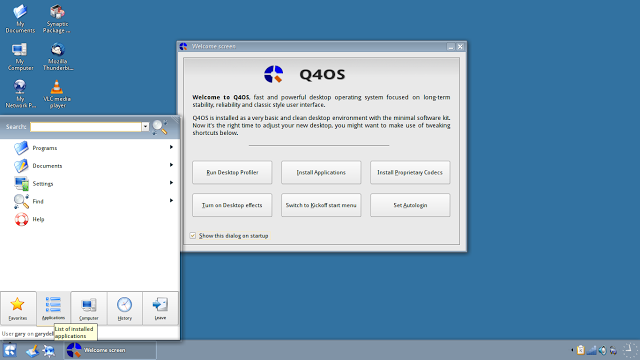Launch the Mozilla Thunderbird desktop icon
The image size is (640, 360).
(57, 56)
